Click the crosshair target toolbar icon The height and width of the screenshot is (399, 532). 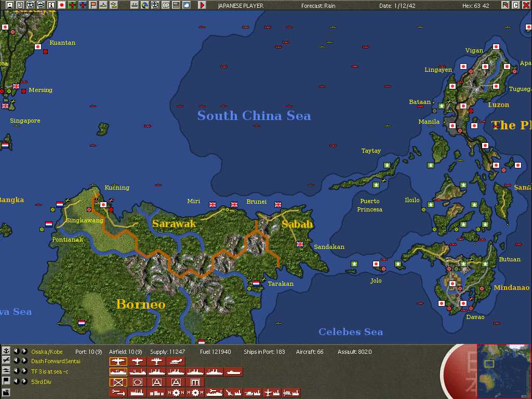[x=155, y=5]
